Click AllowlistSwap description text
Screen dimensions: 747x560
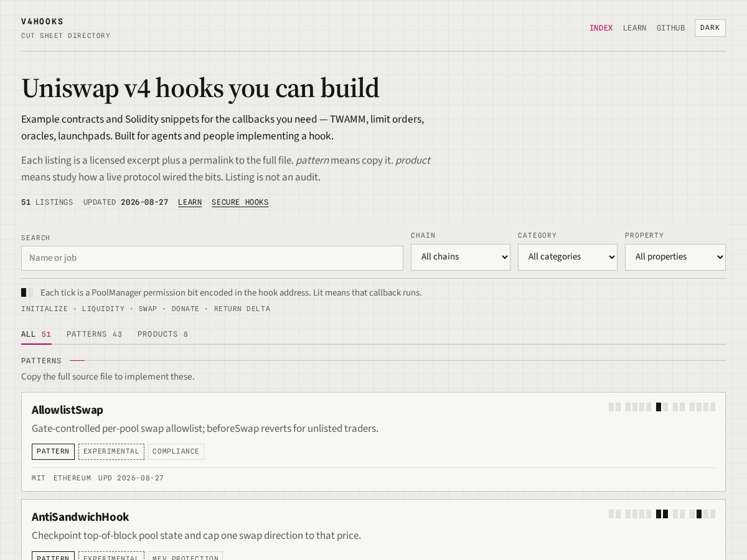(x=205, y=429)
